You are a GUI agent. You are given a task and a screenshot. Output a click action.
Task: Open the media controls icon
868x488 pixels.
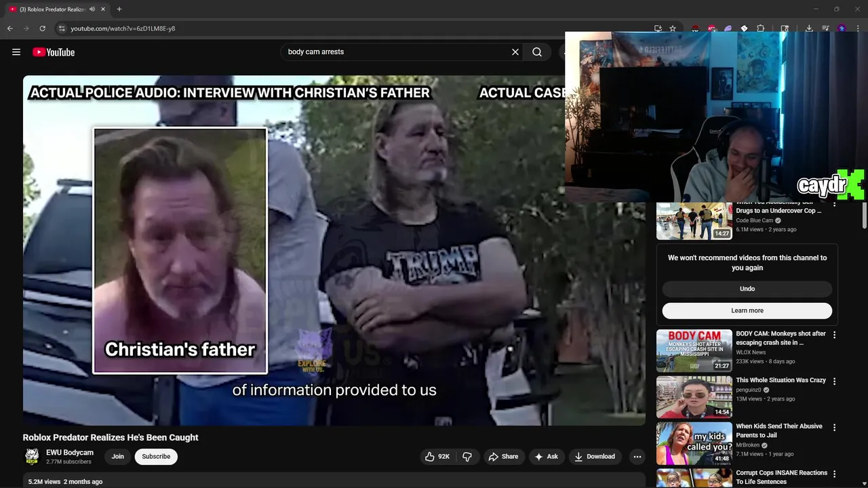coord(825,28)
